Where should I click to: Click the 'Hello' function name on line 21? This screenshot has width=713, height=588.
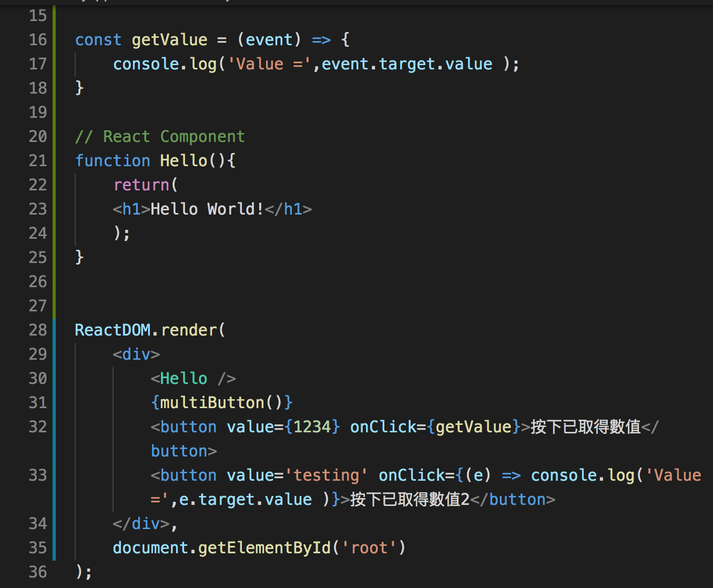coord(184,160)
